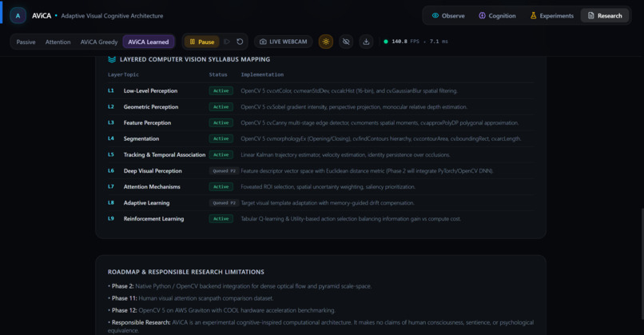The width and height of the screenshot is (644, 335).
Task: Click the Attention Mechanisms topic
Action: [x=152, y=186]
